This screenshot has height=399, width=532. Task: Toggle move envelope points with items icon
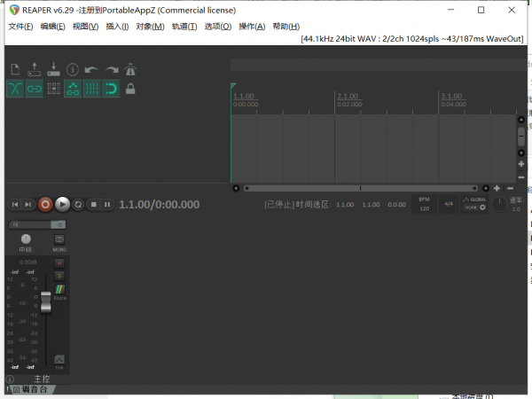pos(73,89)
